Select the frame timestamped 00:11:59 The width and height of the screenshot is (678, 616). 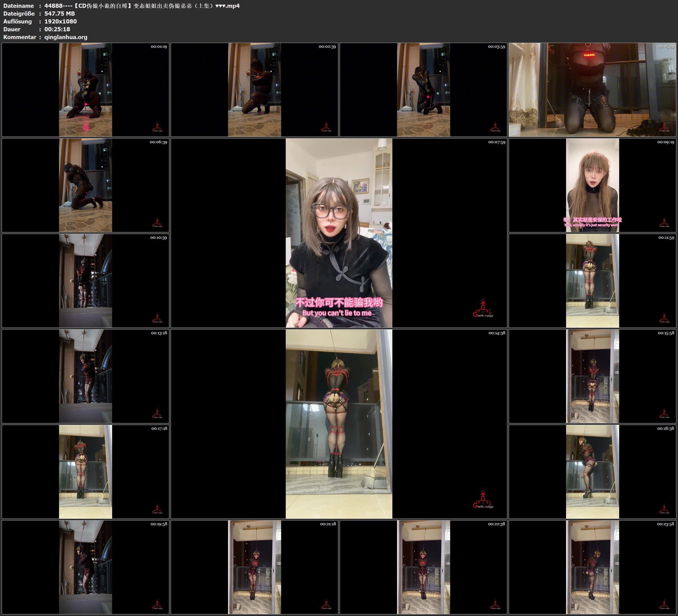point(592,280)
